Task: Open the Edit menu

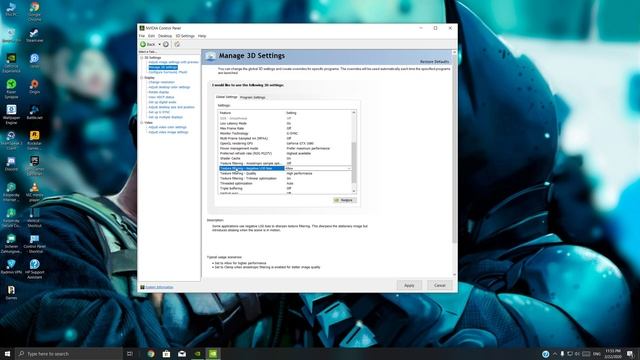Action: pyautogui.click(x=151, y=36)
